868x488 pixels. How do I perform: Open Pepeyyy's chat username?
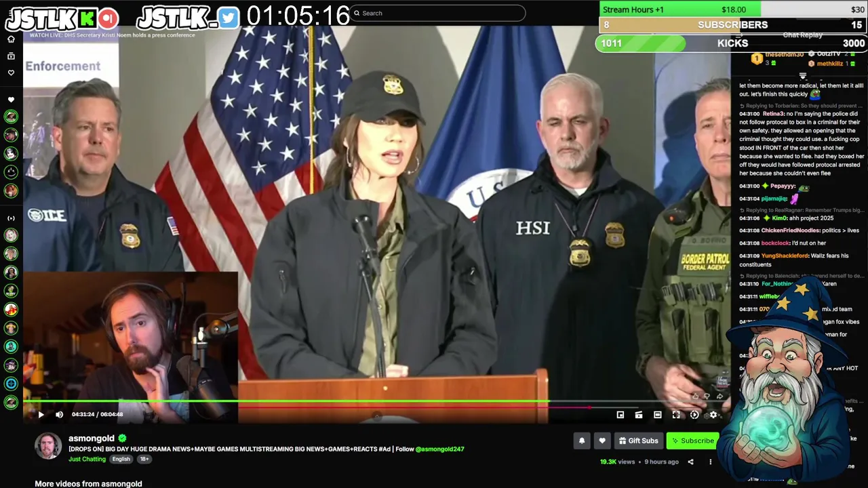(783, 186)
